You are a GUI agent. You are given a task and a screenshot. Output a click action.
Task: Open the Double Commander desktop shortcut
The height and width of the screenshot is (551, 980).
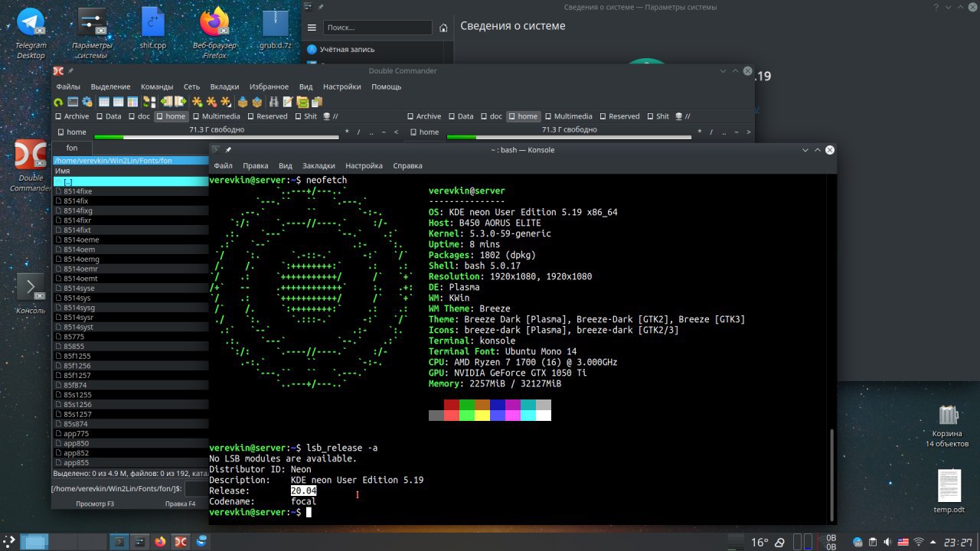point(31,167)
